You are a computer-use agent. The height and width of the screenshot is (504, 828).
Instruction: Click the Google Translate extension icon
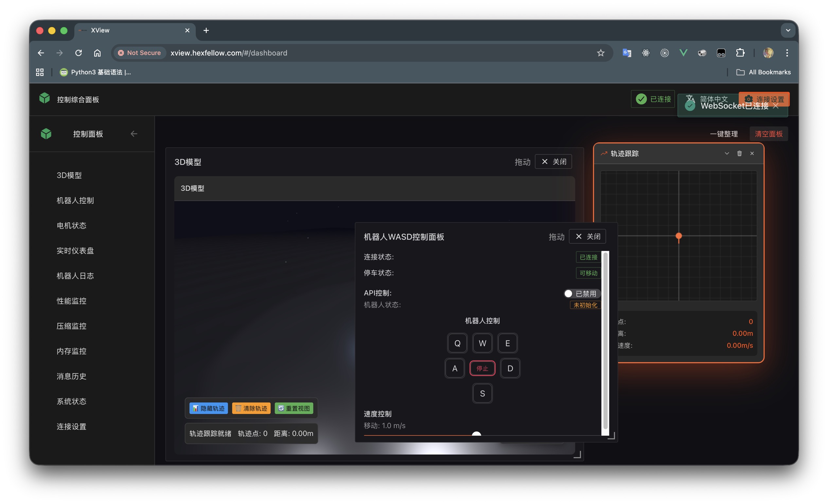627,53
